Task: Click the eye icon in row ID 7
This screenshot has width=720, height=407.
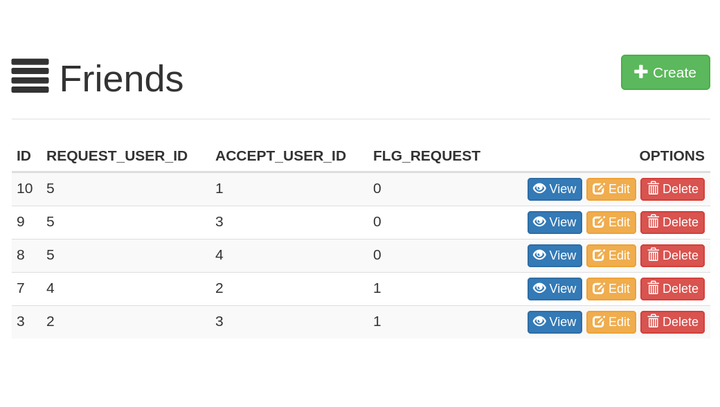Action: pyautogui.click(x=540, y=288)
